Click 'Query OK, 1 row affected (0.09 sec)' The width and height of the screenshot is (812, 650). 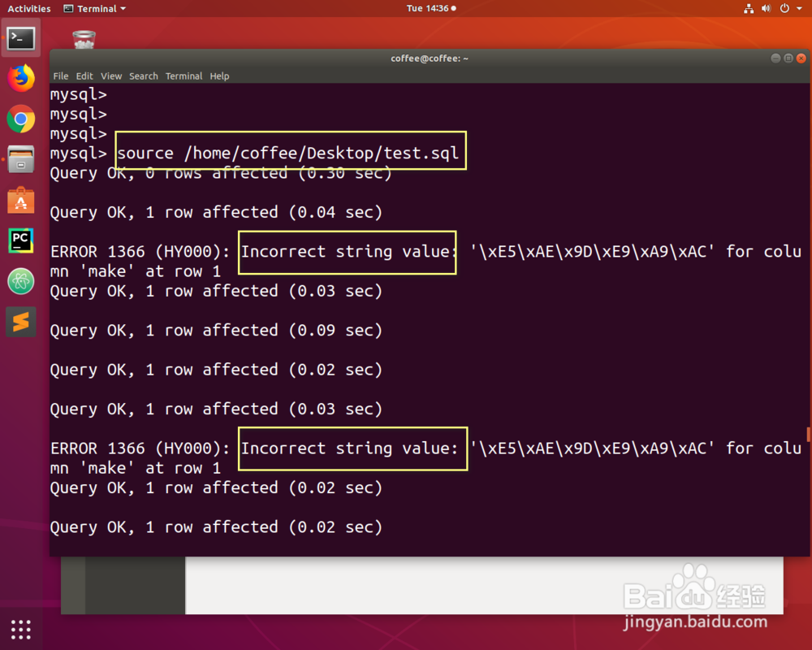coord(216,330)
